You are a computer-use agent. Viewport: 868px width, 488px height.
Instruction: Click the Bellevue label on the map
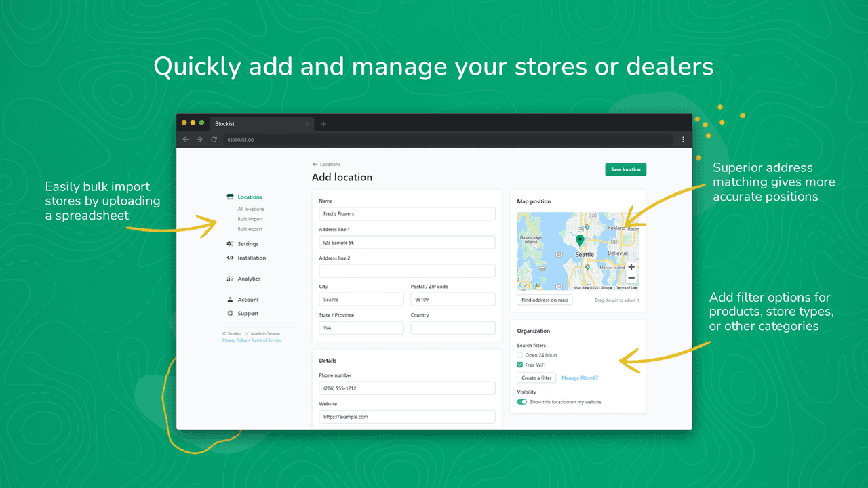pyautogui.click(x=618, y=252)
